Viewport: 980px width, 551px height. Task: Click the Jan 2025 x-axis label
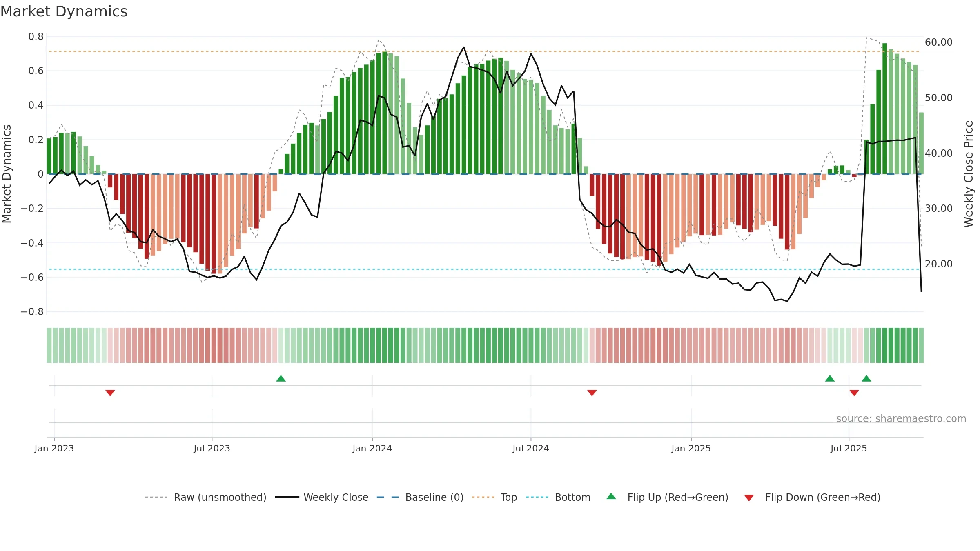(691, 448)
